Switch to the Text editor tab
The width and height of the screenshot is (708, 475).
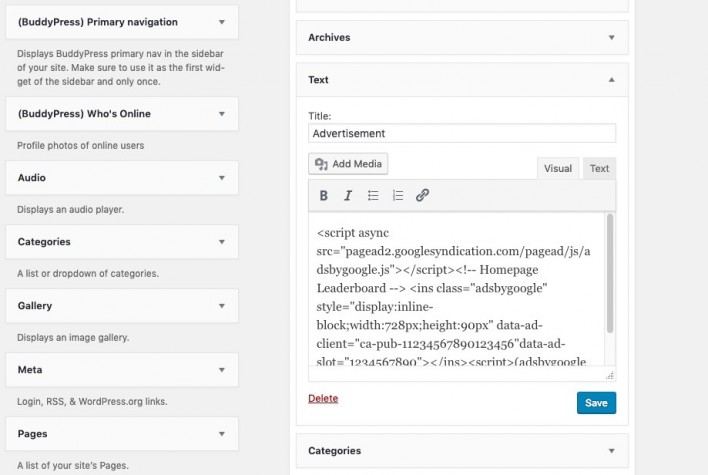599,168
